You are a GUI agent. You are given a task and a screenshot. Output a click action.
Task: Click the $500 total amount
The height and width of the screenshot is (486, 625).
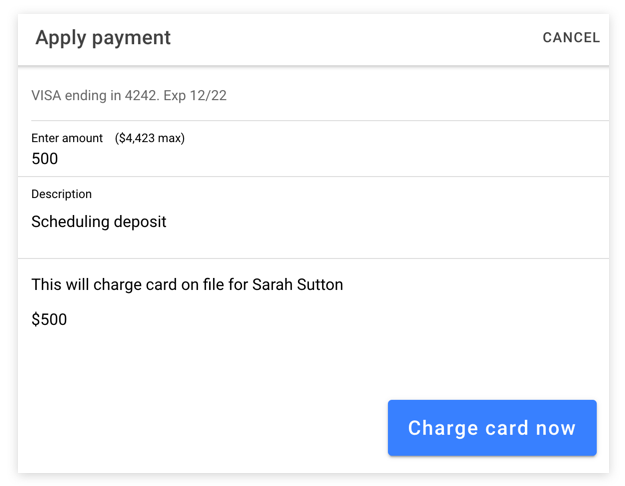pos(49,319)
